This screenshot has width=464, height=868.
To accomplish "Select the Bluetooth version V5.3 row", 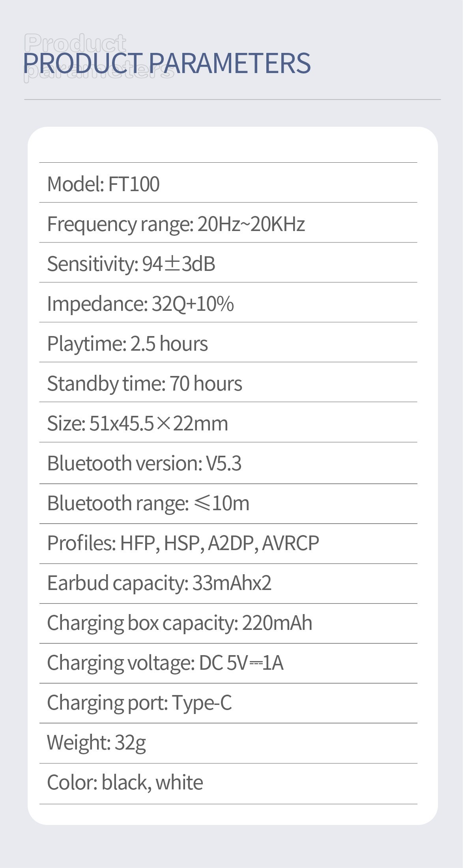I will pos(144,463).
